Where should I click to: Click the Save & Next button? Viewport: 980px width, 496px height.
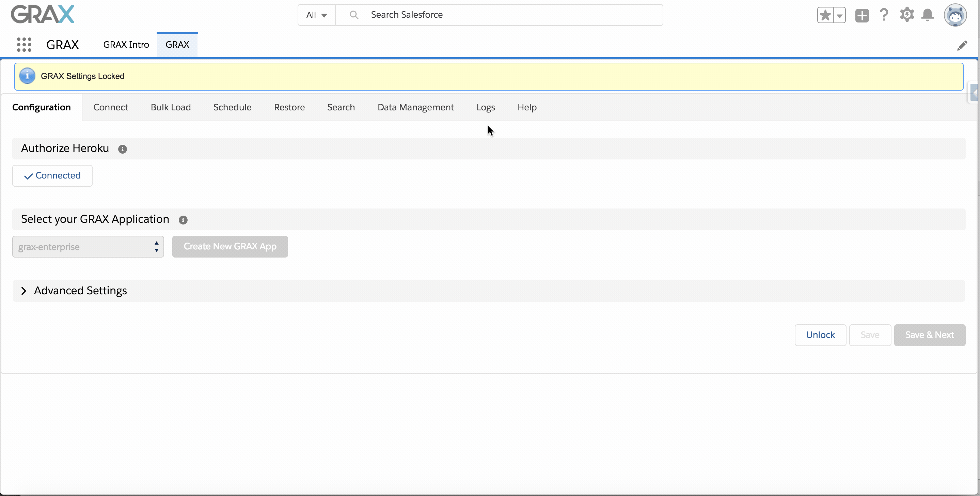point(930,335)
